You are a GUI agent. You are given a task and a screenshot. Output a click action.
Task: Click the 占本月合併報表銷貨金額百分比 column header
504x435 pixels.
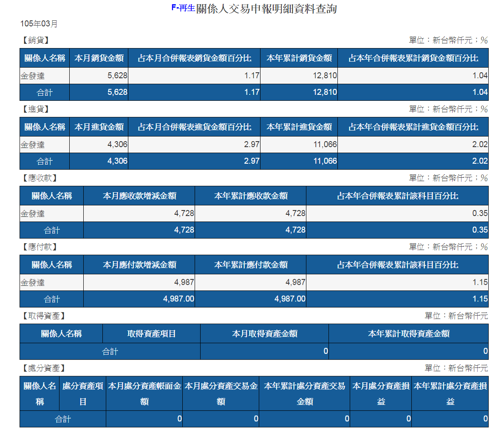[195, 58]
